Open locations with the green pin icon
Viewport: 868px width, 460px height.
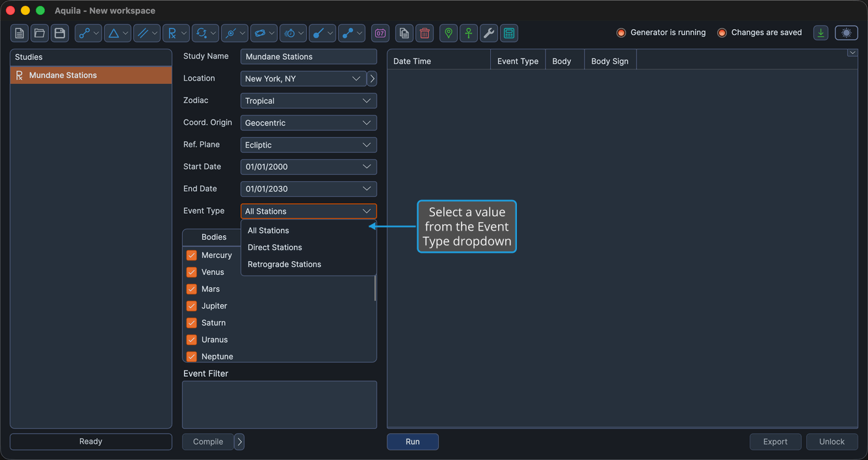[x=449, y=33]
